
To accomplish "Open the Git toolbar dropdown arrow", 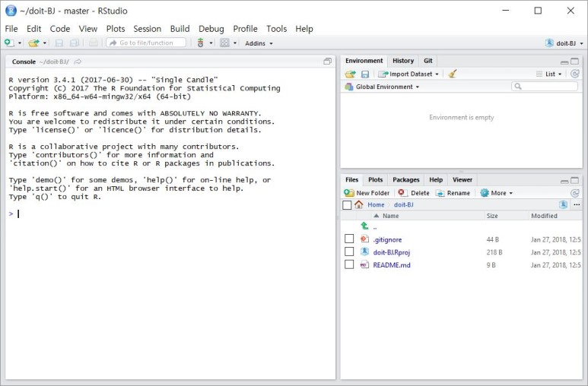I will coord(211,43).
